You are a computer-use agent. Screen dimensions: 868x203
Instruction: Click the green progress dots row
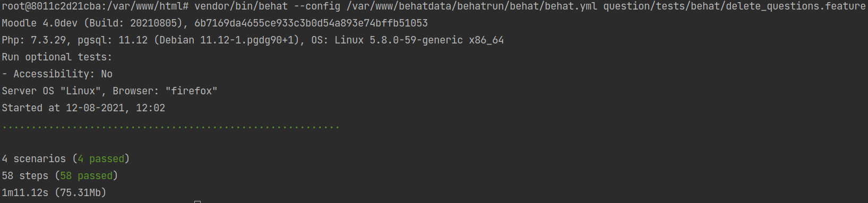coord(170,127)
